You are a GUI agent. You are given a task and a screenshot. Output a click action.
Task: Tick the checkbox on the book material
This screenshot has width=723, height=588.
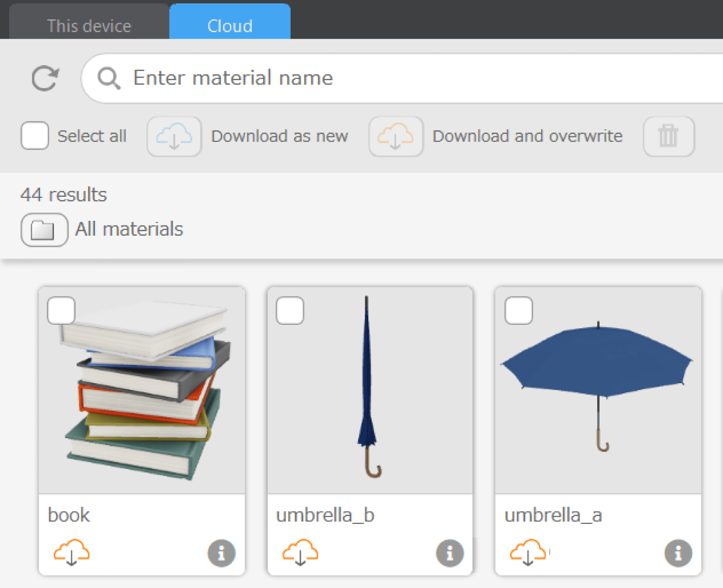click(61, 310)
